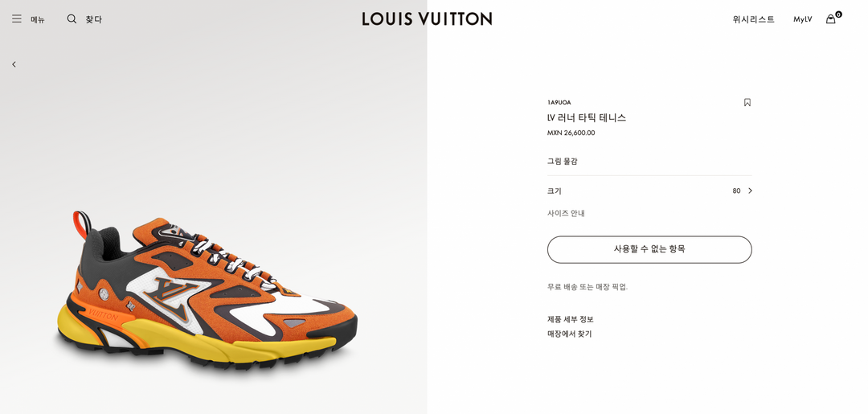This screenshot has width=868, height=414.
Task: Click the product title LV 러너 타틱 테니스
Action: click(x=587, y=117)
